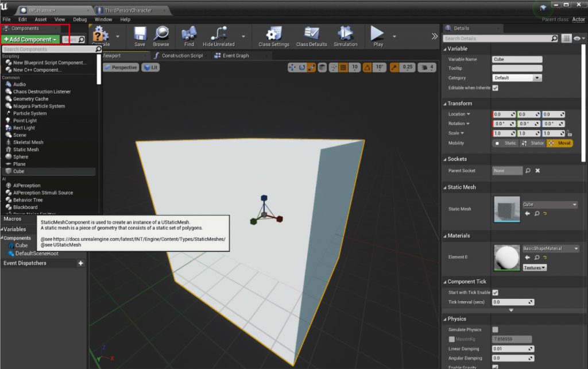Toggle the Editable when Inherited checkbox
The width and height of the screenshot is (588, 369).
click(496, 88)
